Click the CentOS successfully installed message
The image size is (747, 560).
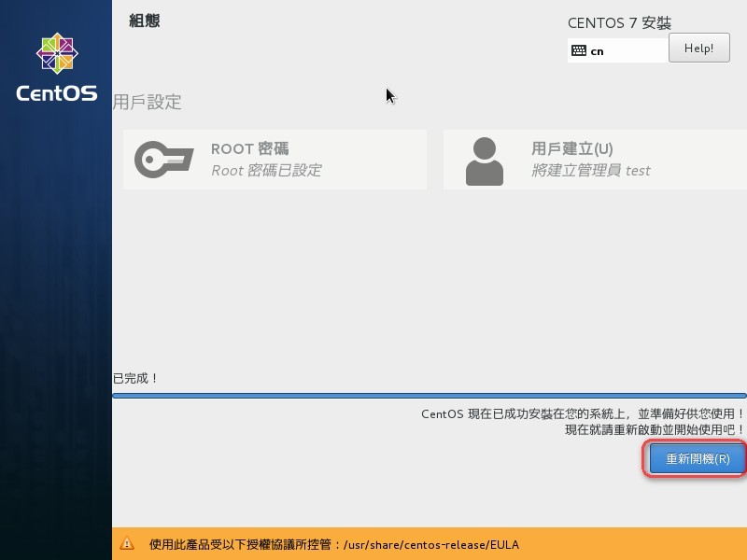point(583,413)
